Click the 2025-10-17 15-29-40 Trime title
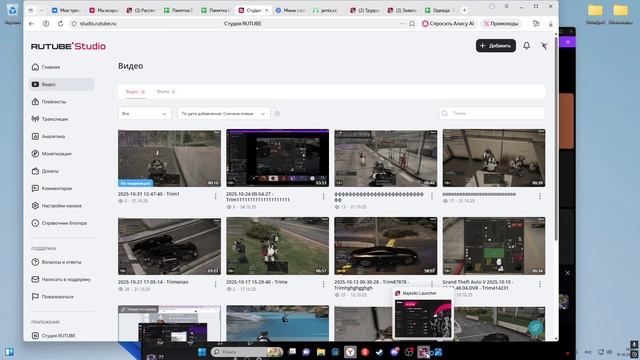Viewport: 640px width, 360px height. coord(257,282)
